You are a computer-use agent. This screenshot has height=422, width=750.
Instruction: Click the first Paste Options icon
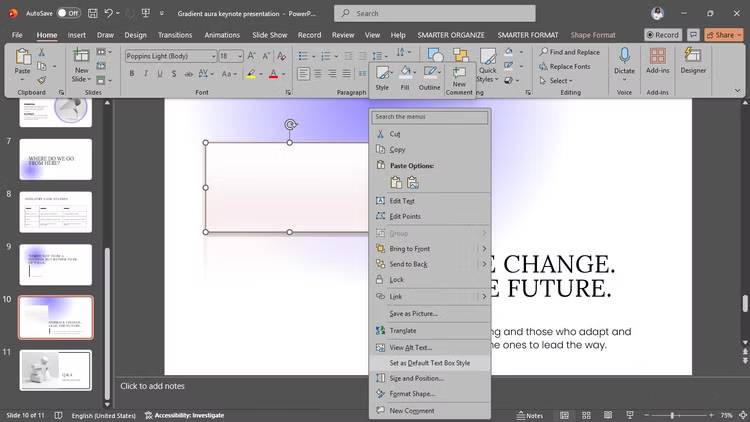pos(396,183)
